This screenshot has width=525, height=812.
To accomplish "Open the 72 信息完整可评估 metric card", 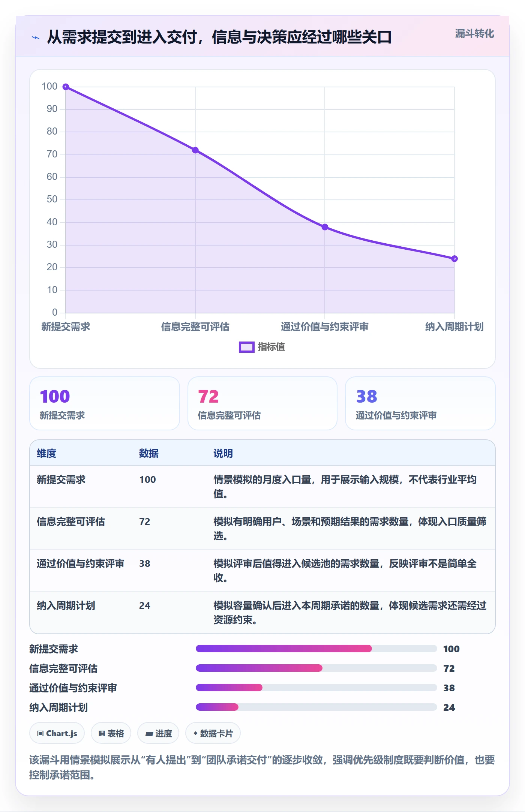I will pyautogui.click(x=262, y=403).
